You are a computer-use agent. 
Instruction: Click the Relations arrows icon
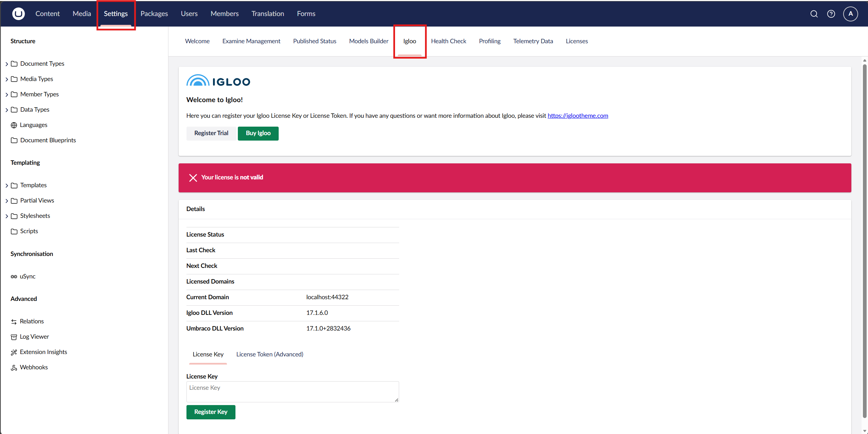click(x=14, y=321)
